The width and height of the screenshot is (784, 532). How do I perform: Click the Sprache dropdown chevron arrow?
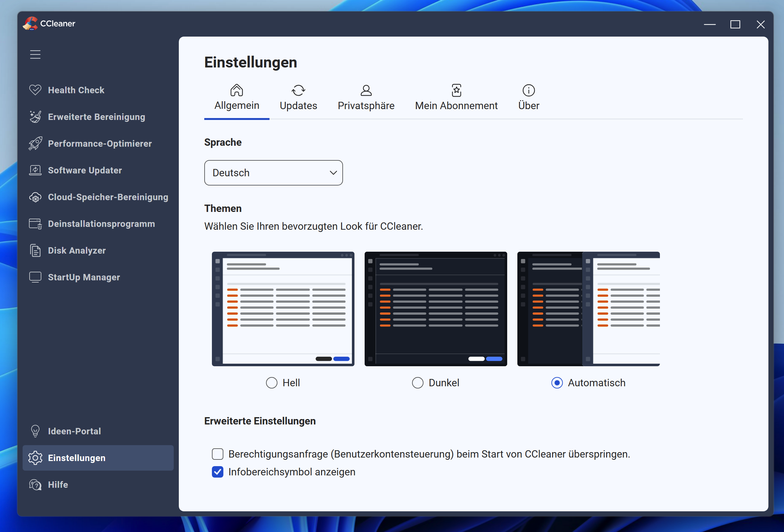[x=333, y=173]
